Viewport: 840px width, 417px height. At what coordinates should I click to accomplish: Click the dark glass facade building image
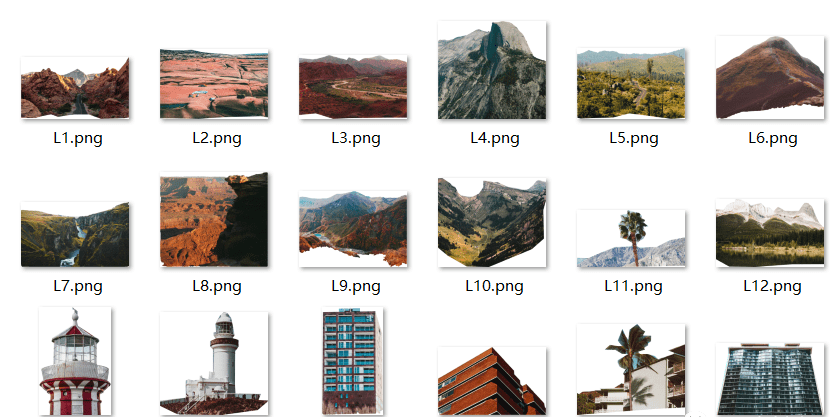770,379
